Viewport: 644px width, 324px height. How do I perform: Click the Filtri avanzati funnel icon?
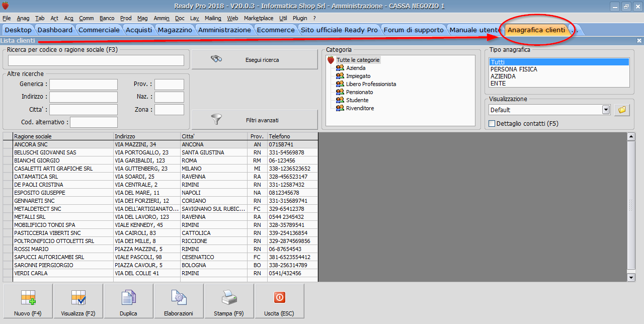[x=217, y=119]
